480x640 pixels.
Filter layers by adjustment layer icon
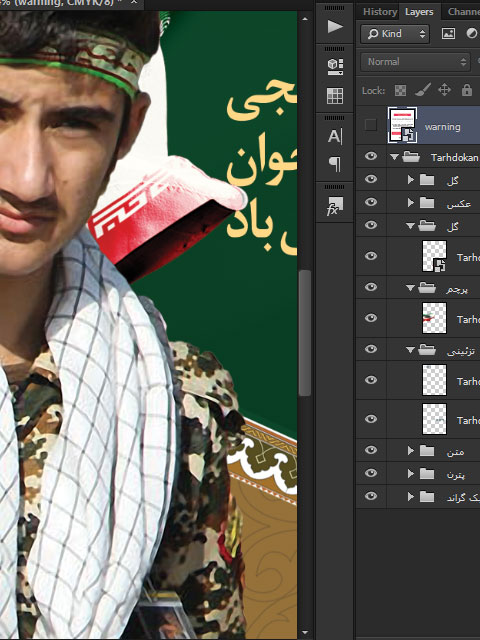[472, 33]
